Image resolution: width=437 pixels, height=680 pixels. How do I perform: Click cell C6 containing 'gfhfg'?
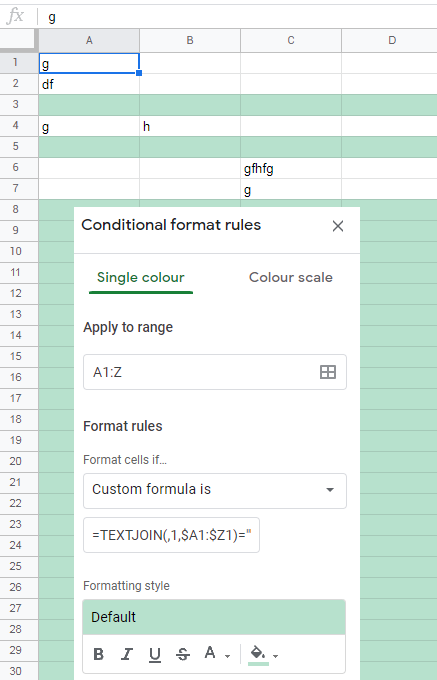point(291,168)
